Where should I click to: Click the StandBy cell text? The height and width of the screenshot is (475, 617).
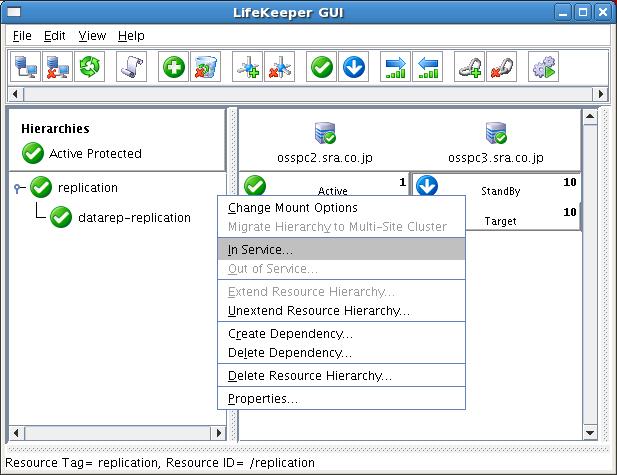[501, 191]
